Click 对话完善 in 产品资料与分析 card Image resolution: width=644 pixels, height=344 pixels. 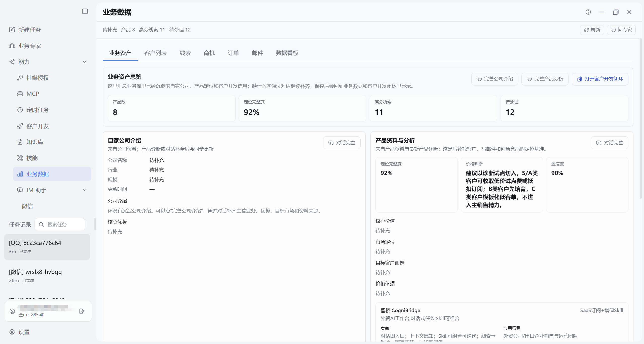(610, 143)
